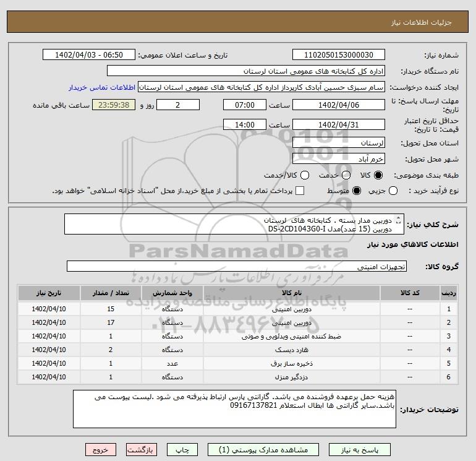The width and height of the screenshot is (476, 461).
Task: Select the کالا radio button
Action: 378,175
